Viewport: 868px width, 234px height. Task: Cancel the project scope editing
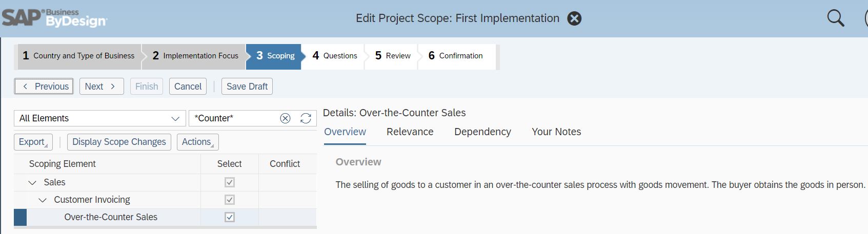[x=188, y=87]
